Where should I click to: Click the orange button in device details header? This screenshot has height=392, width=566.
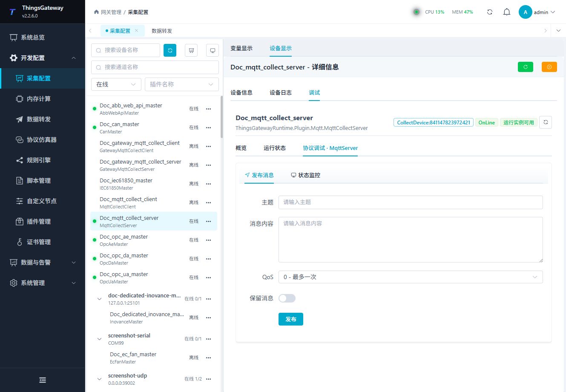(x=549, y=67)
